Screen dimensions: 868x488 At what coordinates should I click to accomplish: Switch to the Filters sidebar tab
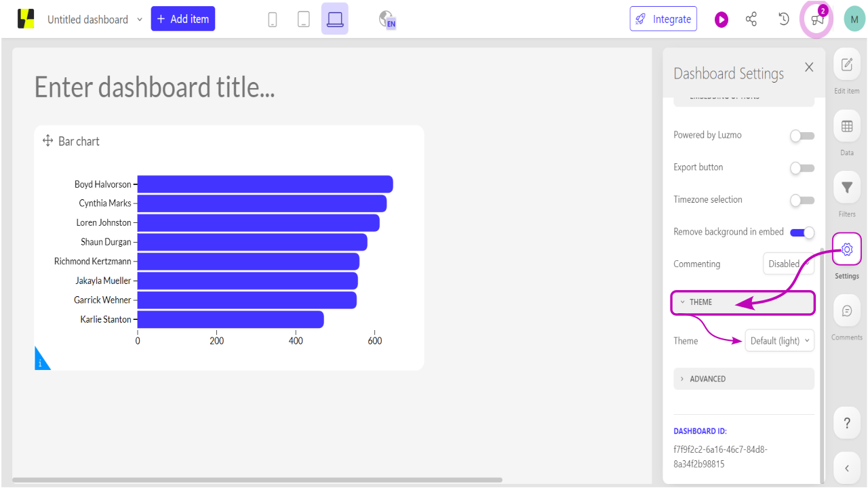point(847,193)
